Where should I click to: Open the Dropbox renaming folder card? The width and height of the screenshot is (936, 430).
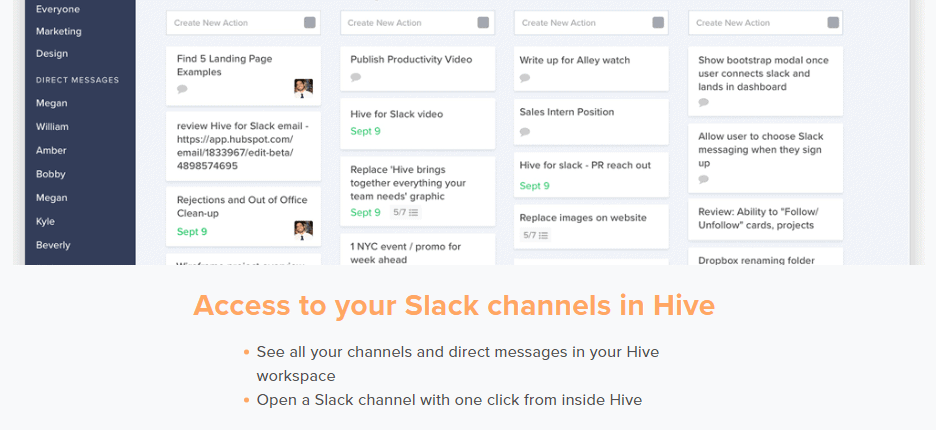(x=765, y=257)
